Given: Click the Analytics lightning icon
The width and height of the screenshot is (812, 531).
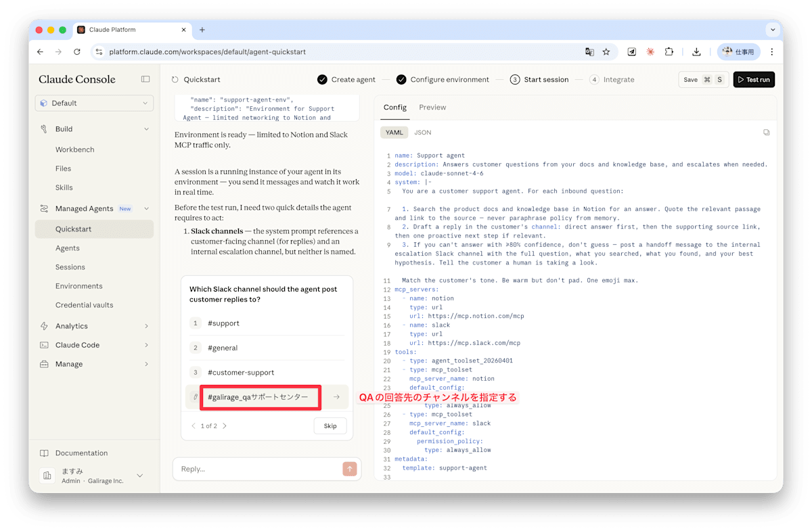Looking at the screenshot, I should tap(44, 326).
